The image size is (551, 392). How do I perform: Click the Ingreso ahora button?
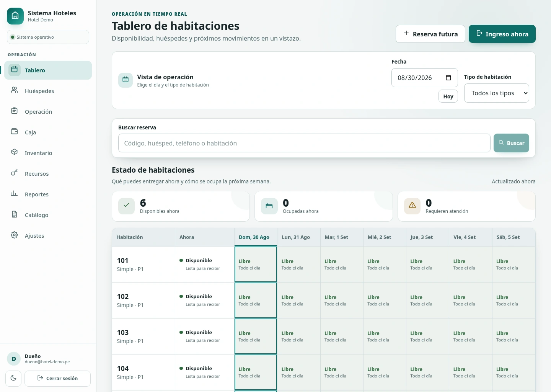(502, 34)
